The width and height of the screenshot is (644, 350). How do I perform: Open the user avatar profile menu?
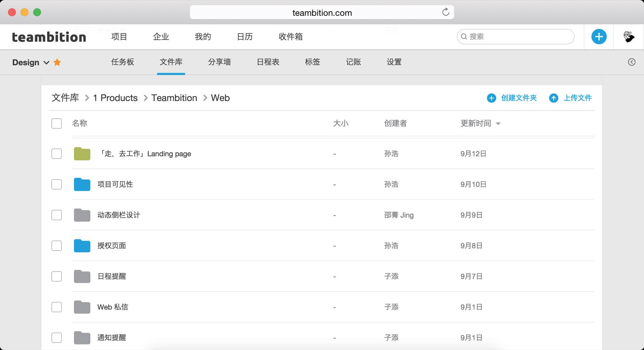(629, 37)
